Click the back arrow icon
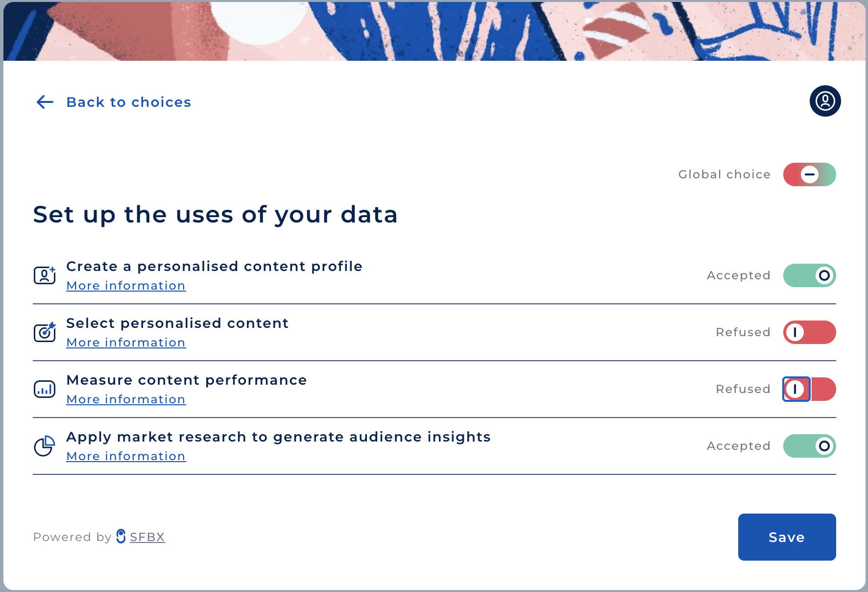868x592 pixels. click(x=45, y=102)
